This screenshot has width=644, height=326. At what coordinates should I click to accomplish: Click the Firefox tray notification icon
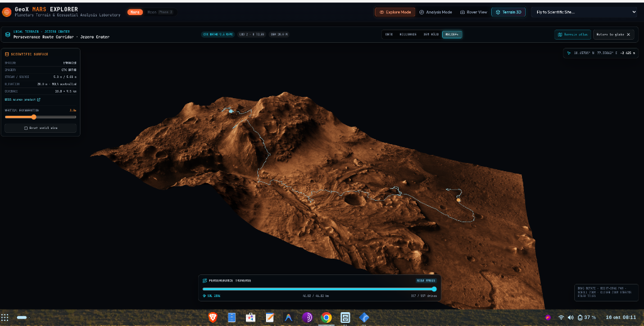548,317
